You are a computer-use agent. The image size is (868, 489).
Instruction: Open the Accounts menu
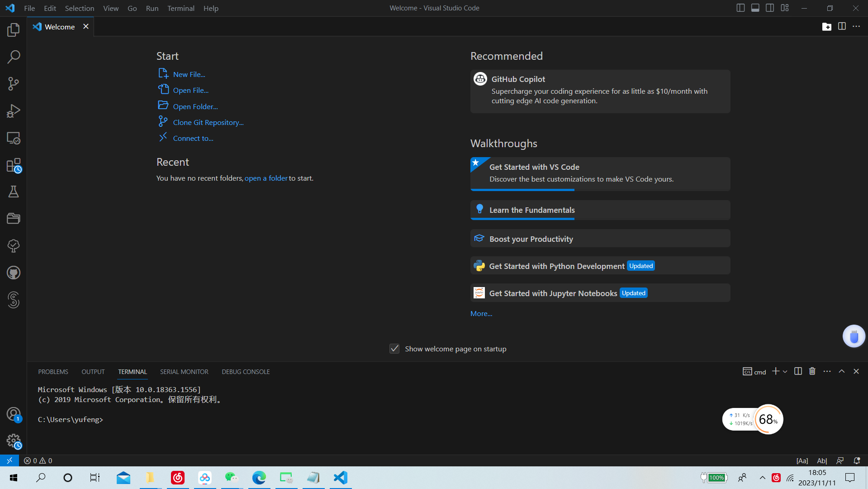pos(14,414)
